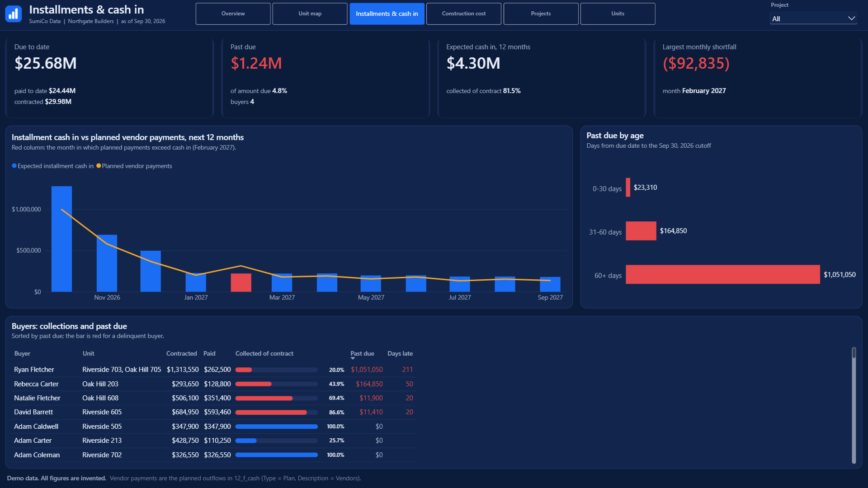Select the Ryan Fletcher buyer row

(x=213, y=370)
